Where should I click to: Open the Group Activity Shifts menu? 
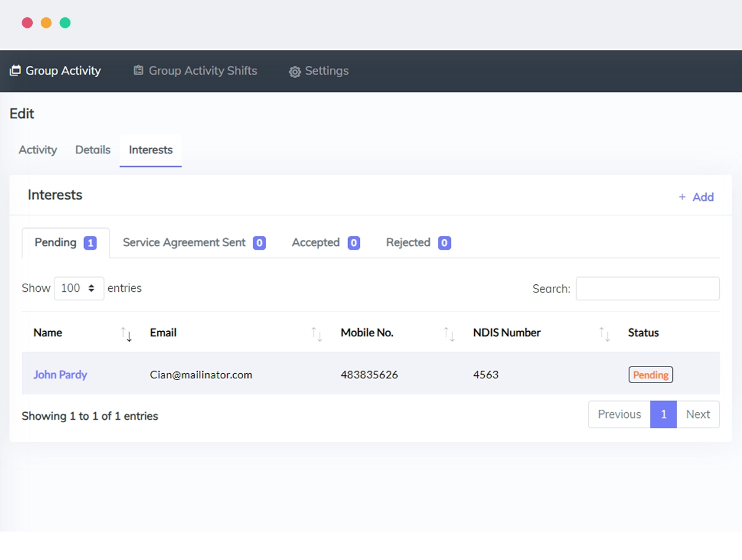[195, 71]
